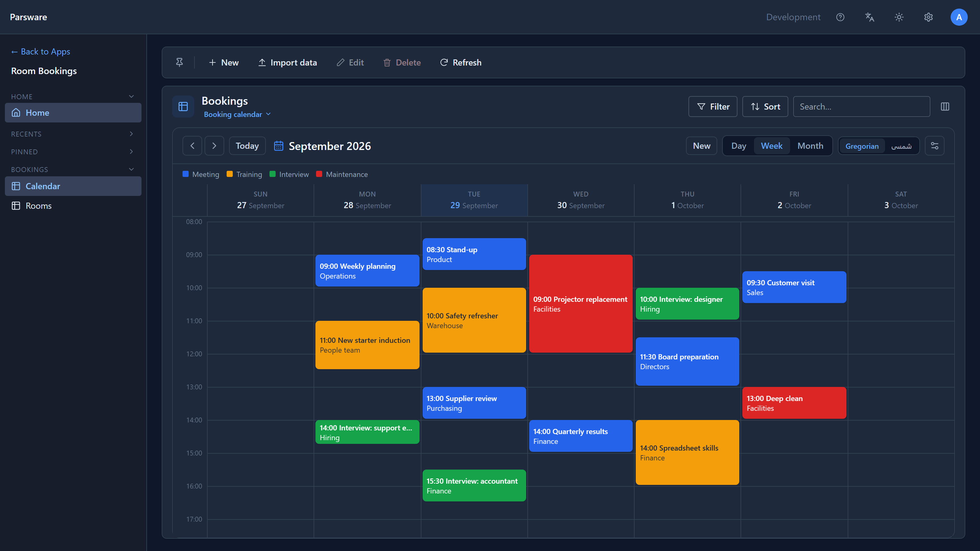980x551 pixels.
Task: Go to next week arrow
Action: pos(214,146)
